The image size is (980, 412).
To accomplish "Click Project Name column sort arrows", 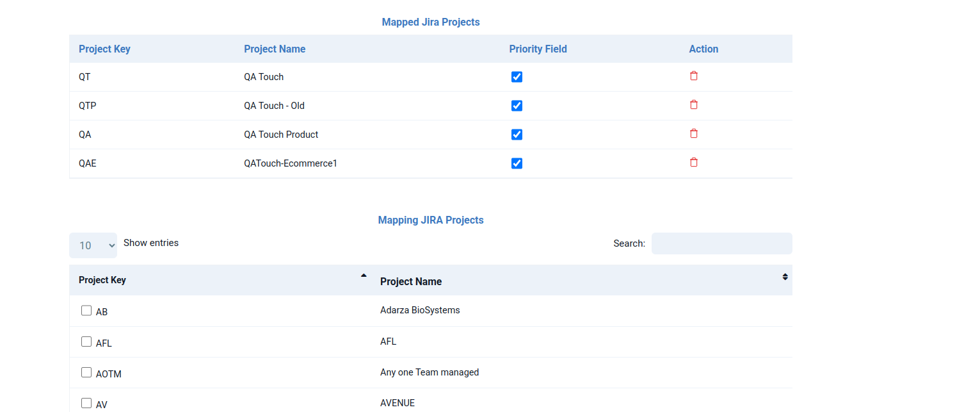I will (785, 277).
